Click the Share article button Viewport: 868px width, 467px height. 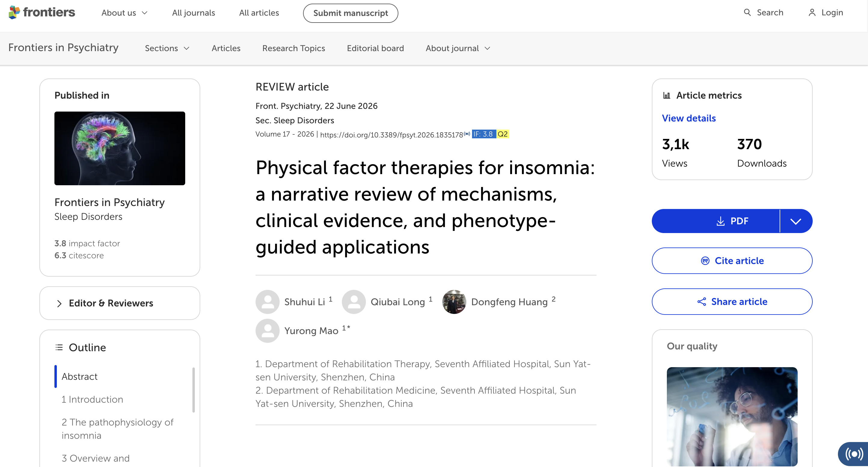pos(732,302)
